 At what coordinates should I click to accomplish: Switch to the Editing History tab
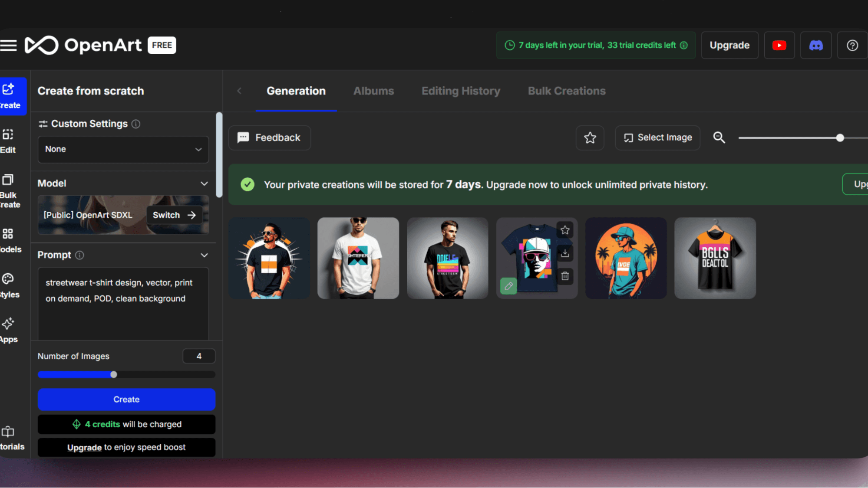point(460,91)
